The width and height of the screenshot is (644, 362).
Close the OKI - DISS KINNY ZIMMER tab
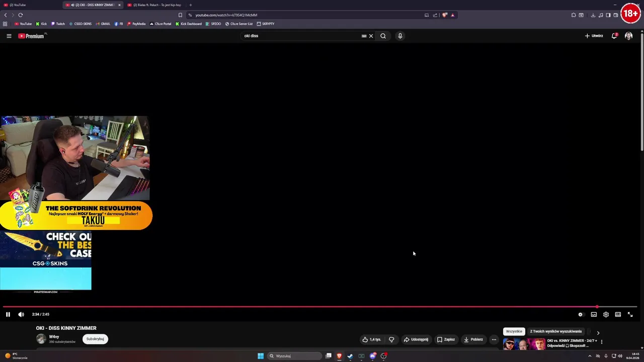(119, 5)
